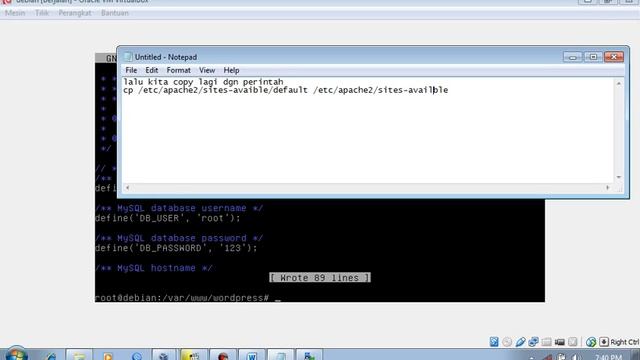Click the MySQL hostname comment line
640x360 pixels.
(153, 268)
